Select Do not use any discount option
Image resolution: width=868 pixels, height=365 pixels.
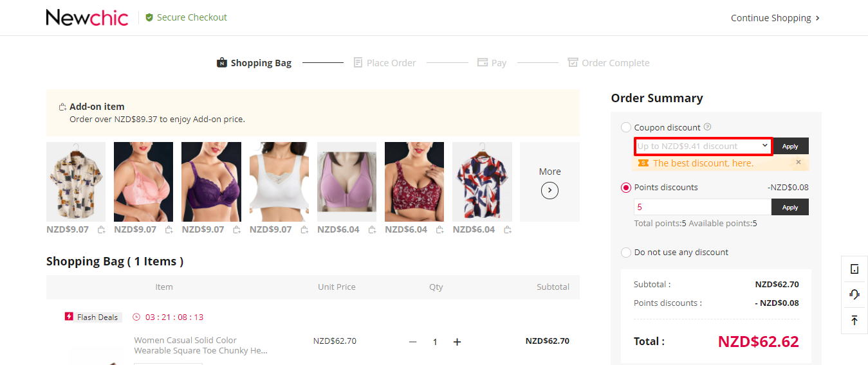pyautogui.click(x=626, y=253)
